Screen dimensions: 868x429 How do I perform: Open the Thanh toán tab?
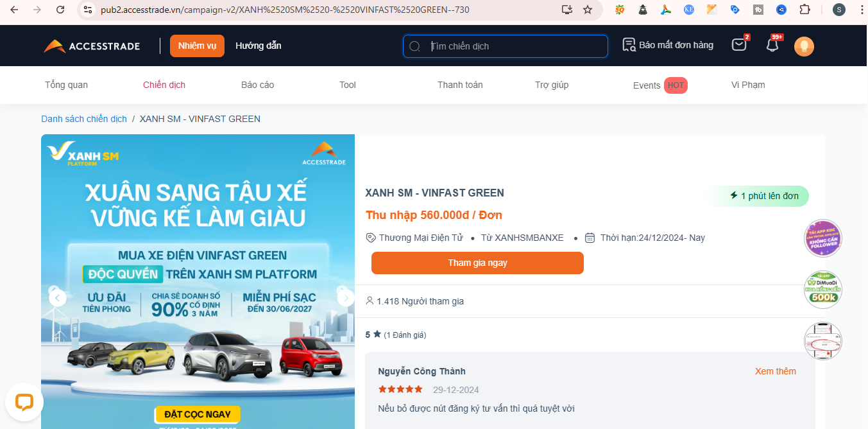[x=460, y=85]
